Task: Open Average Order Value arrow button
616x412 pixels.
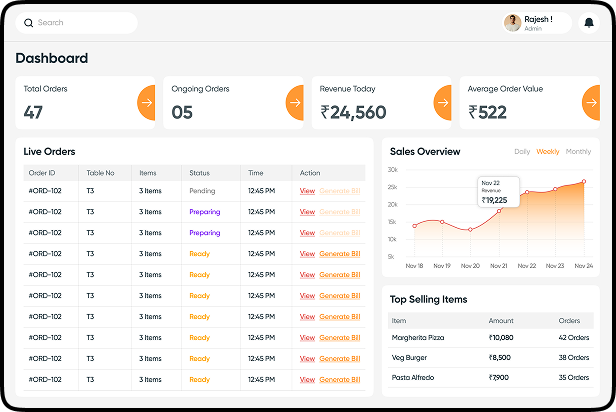Action: (x=590, y=102)
